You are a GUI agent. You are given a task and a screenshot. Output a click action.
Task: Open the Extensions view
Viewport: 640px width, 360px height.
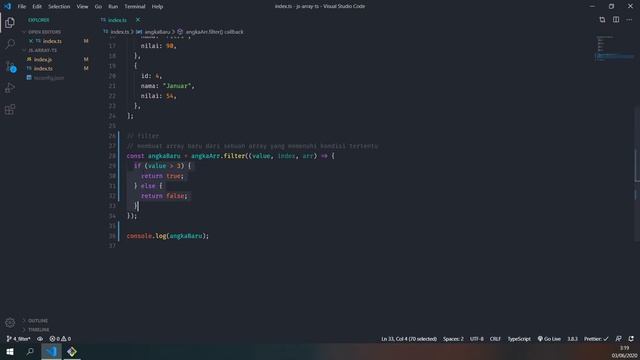[10, 109]
